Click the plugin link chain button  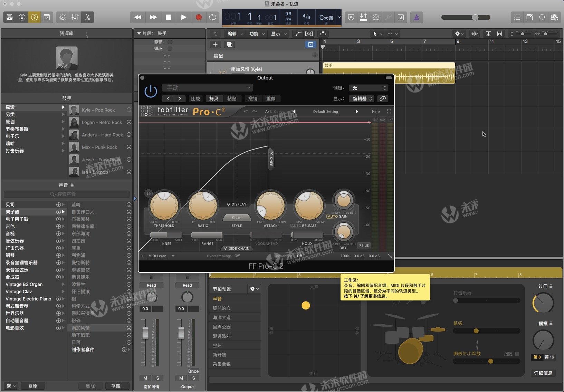click(x=383, y=99)
